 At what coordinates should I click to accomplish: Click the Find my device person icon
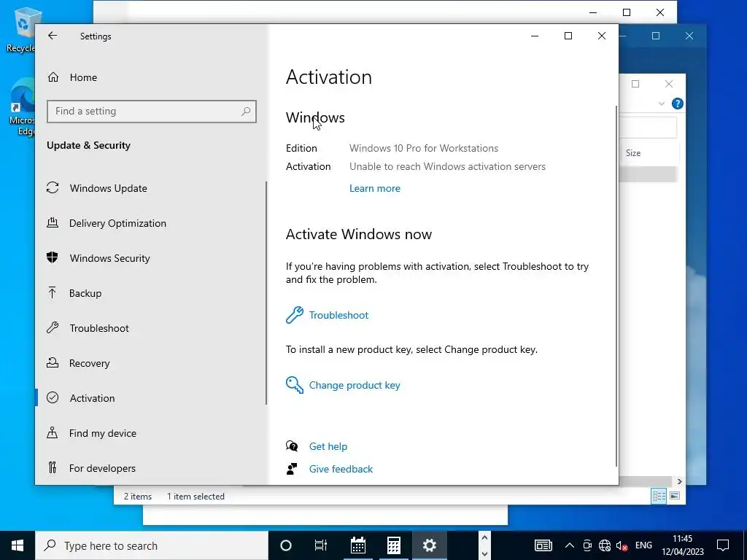point(53,432)
